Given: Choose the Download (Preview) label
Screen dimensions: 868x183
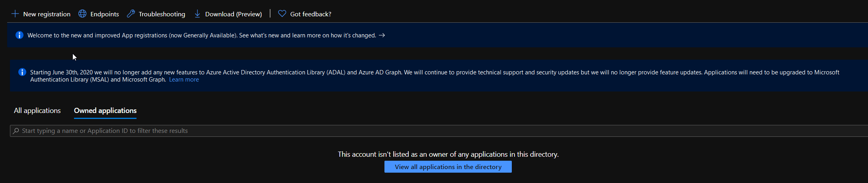Looking at the screenshot, I should coord(233,14).
